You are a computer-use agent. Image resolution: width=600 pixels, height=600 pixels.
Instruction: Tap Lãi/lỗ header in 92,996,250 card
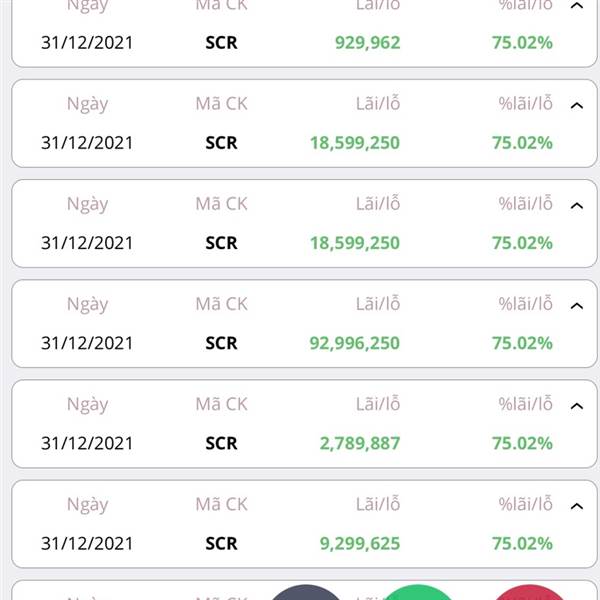pyautogui.click(x=378, y=304)
